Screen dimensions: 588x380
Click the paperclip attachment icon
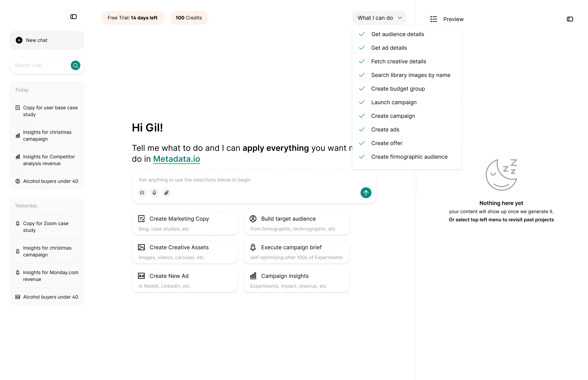[166, 193]
